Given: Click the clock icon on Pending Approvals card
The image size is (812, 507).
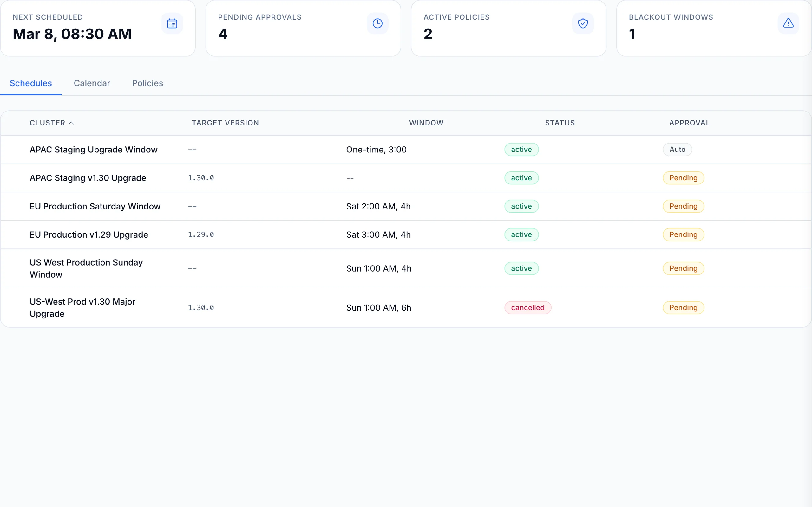Looking at the screenshot, I should click(x=377, y=23).
